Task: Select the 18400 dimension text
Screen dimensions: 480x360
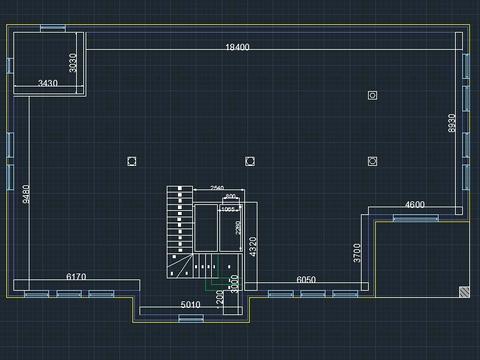Action: 237,47
